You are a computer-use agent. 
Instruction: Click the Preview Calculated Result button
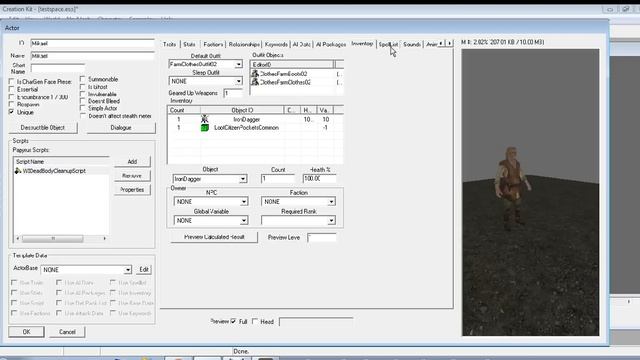[x=214, y=237]
